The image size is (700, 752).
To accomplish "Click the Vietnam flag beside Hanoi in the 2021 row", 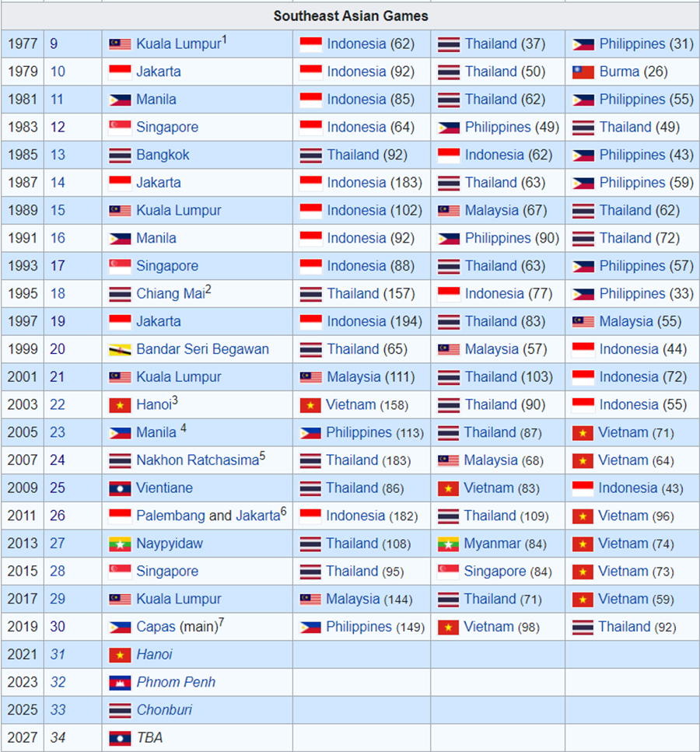I will (x=120, y=655).
